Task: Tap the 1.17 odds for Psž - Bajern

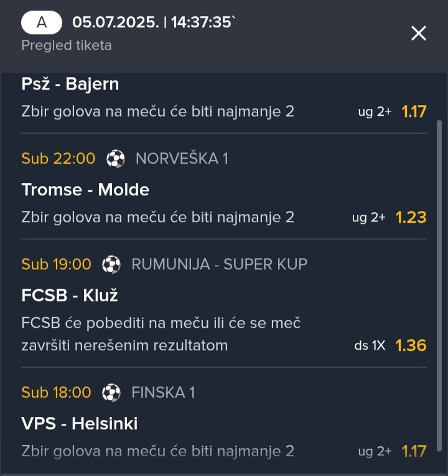Action: [414, 111]
